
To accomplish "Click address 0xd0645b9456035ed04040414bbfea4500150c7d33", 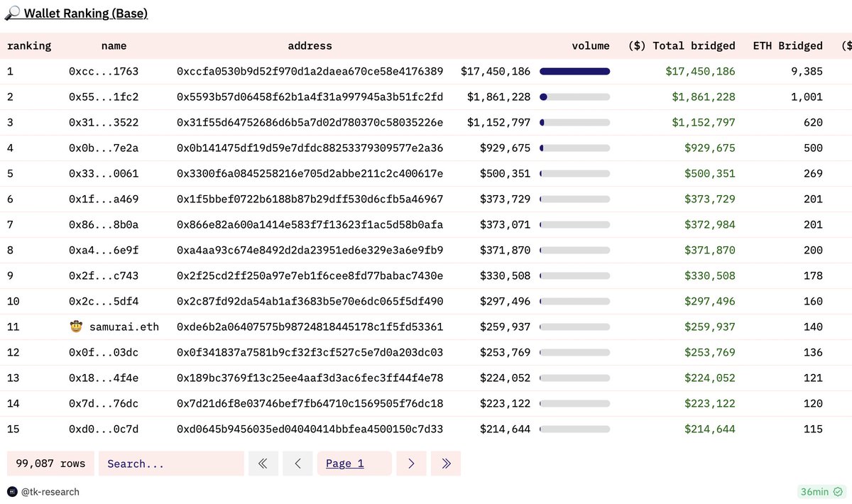I will 310,429.
